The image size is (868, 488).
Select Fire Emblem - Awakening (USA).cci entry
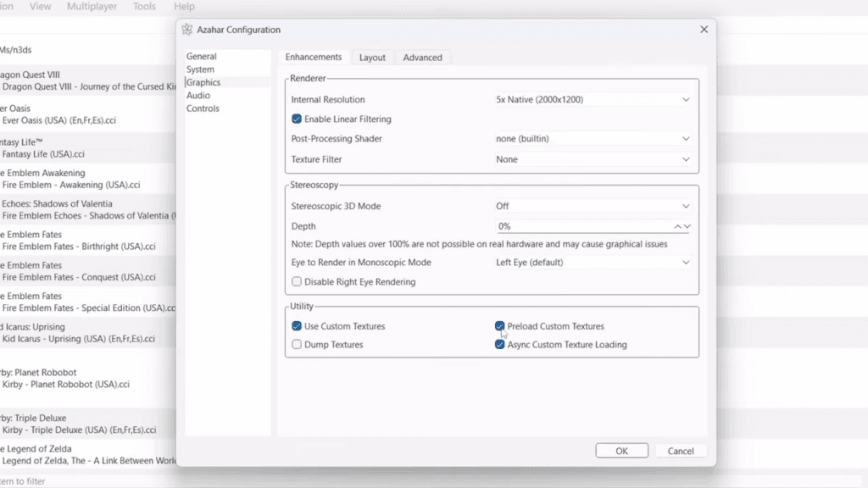[x=87, y=179]
